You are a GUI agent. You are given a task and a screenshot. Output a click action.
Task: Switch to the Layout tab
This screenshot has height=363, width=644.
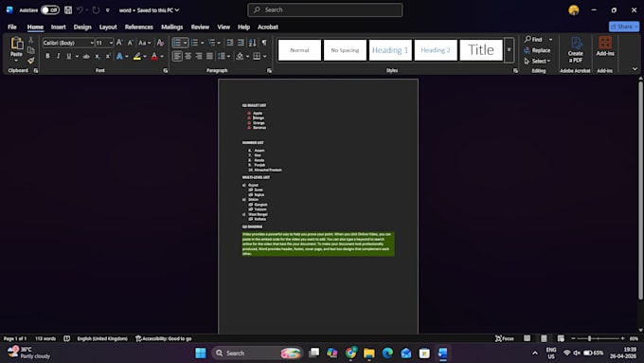[x=108, y=27]
